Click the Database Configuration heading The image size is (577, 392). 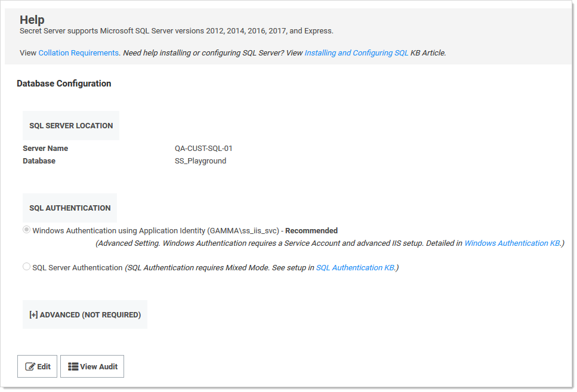[64, 84]
